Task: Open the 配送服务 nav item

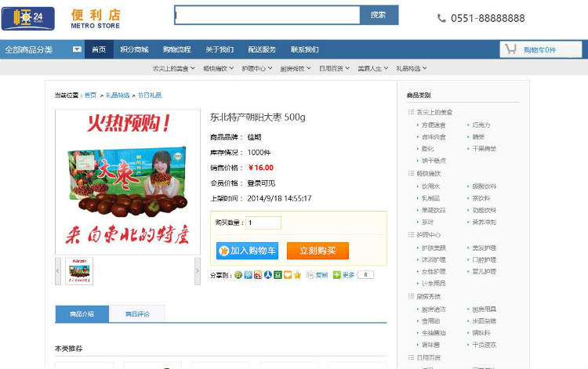Action: 262,49
